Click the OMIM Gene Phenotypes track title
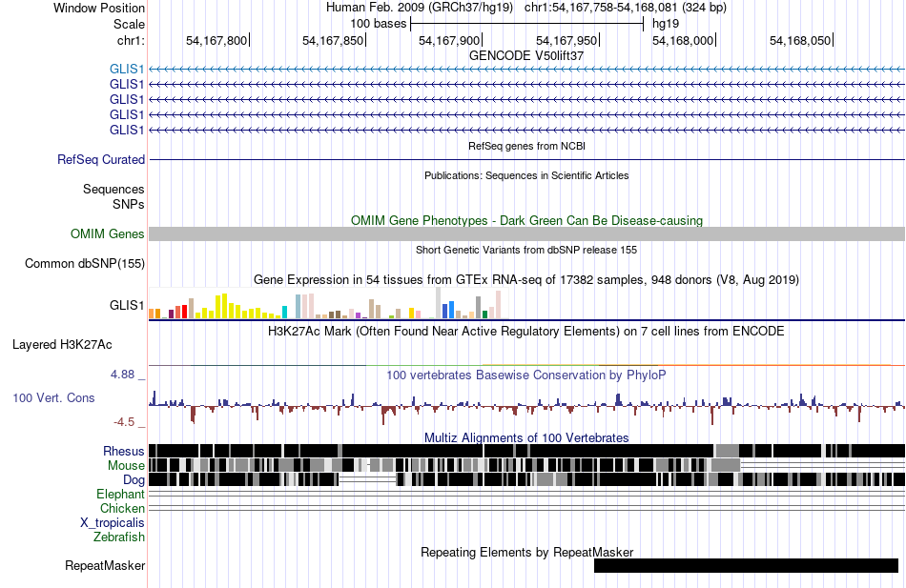Screen dimensions: 906x588 [526, 221]
